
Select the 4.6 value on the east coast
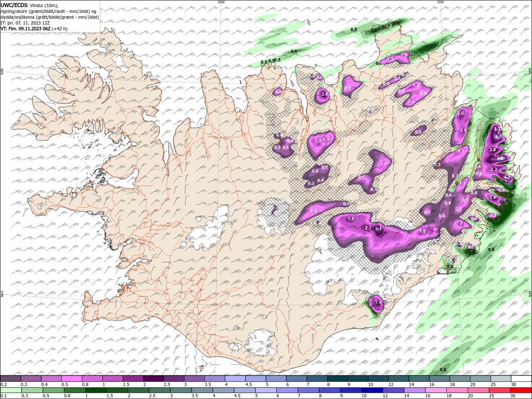pyautogui.click(x=500, y=158)
